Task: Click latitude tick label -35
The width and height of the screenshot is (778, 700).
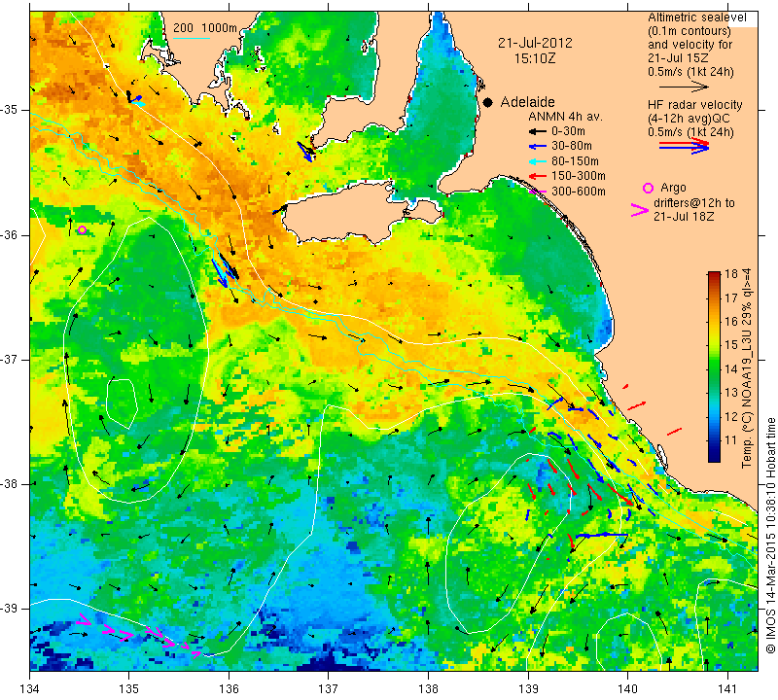Action: pyautogui.click(x=9, y=110)
